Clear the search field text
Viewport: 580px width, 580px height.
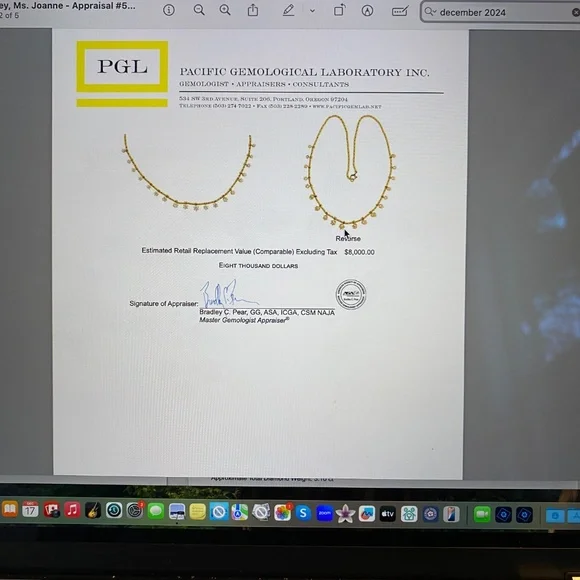[x=576, y=13]
